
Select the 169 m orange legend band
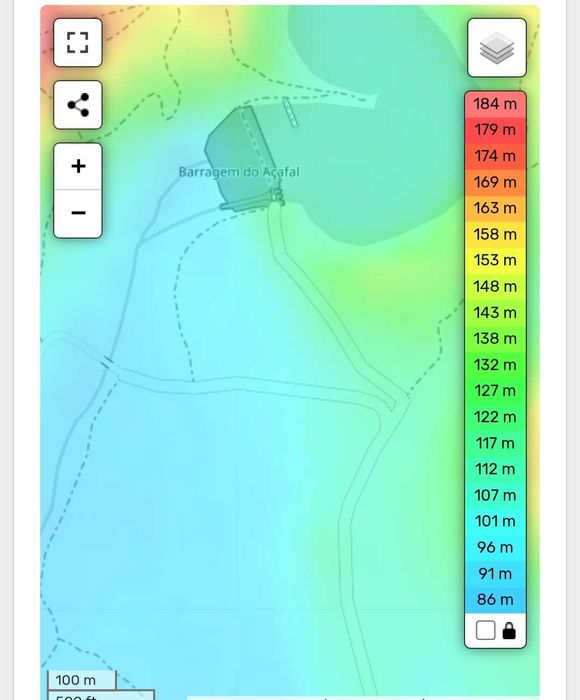(x=495, y=182)
